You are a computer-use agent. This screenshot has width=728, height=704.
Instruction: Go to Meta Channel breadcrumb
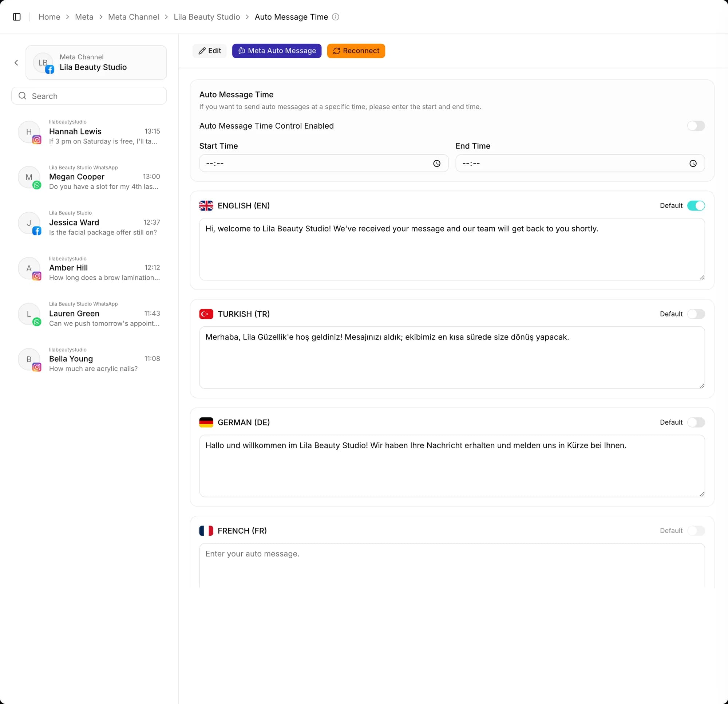(x=133, y=17)
